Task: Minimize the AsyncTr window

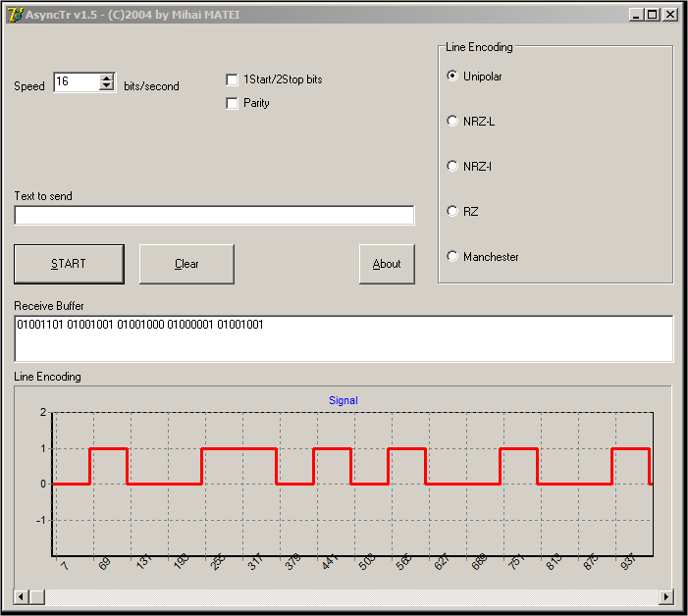Action: pyautogui.click(x=636, y=15)
